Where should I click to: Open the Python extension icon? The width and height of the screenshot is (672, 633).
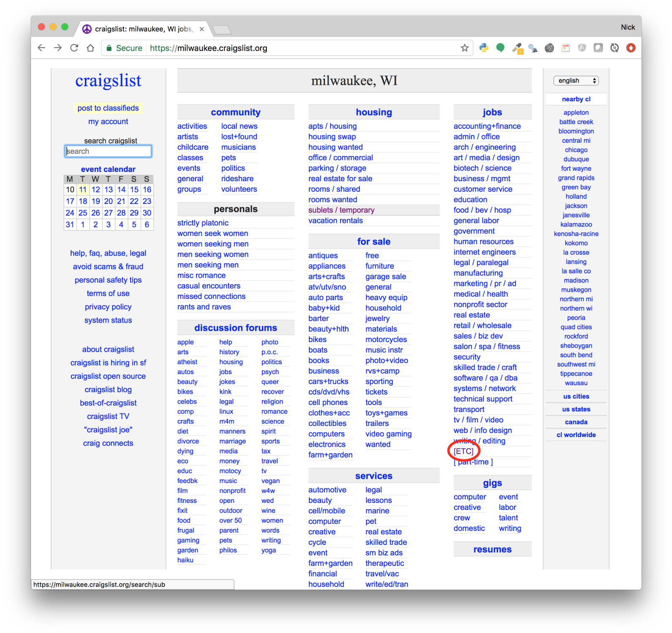tap(484, 48)
